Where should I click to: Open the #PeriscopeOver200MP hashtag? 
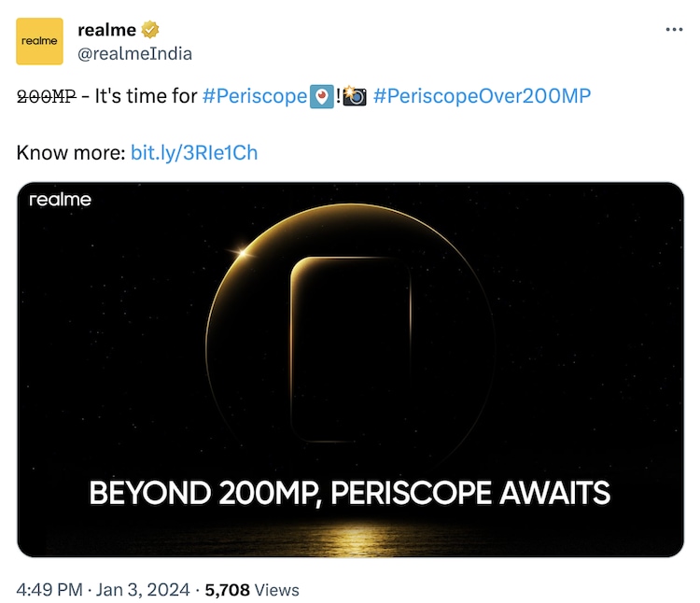pos(482,96)
